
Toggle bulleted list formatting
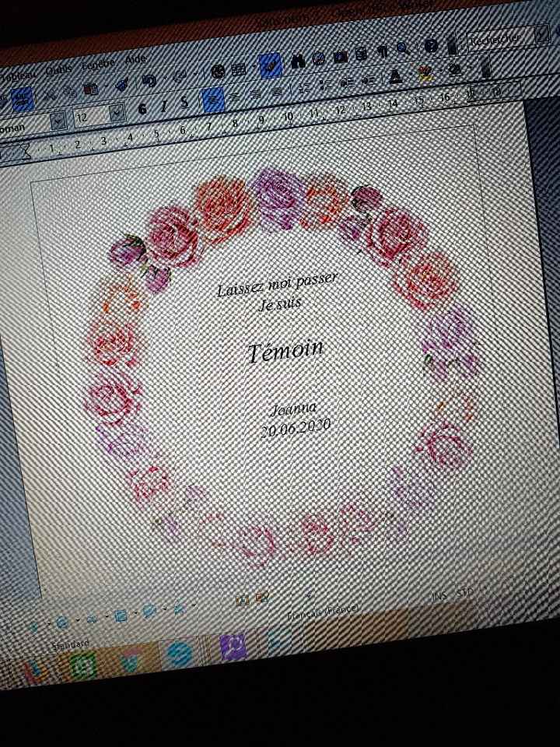pos(326,85)
